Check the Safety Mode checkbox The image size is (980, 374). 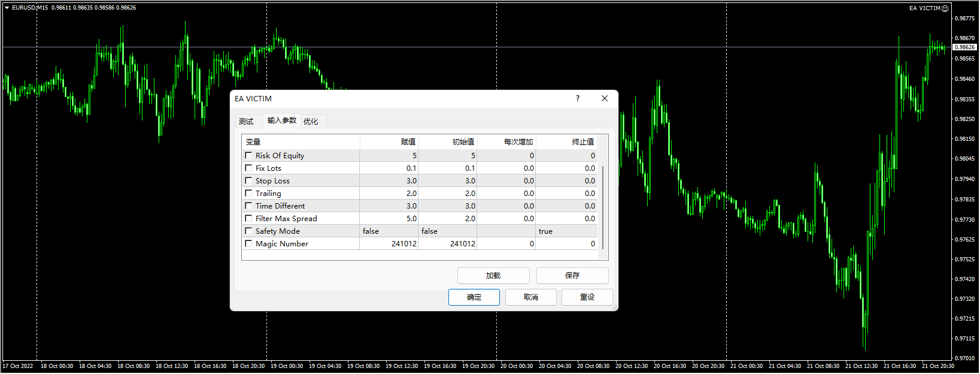[248, 231]
